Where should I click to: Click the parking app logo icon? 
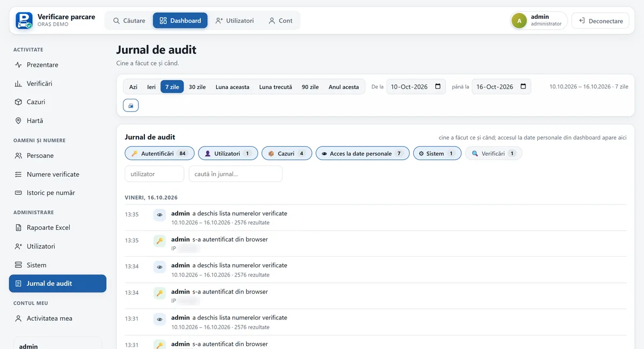click(x=24, y=20)
